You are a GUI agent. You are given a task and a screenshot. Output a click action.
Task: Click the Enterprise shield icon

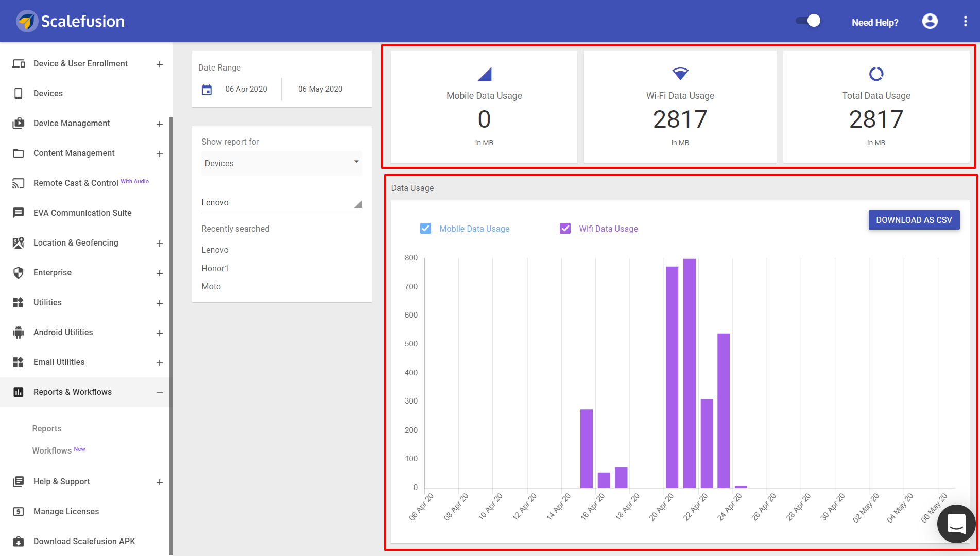(19, 273)
